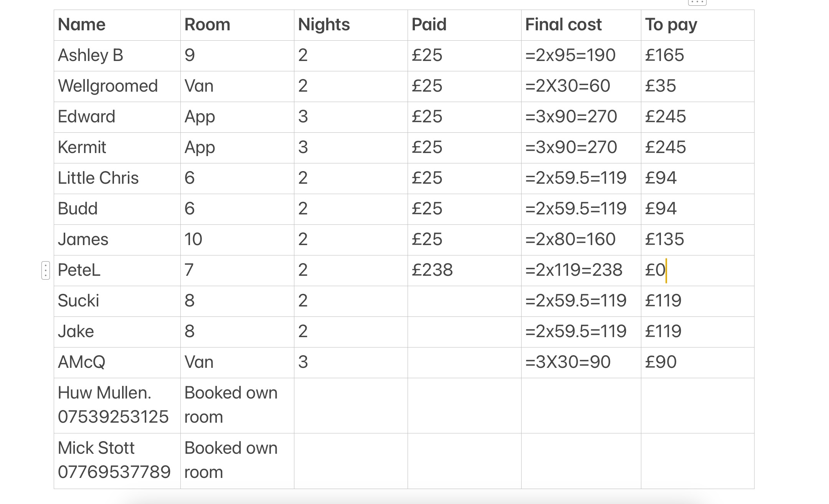Select the Final cost header cell
Viewport: 829px width, 504px height.
coord(581,25)
